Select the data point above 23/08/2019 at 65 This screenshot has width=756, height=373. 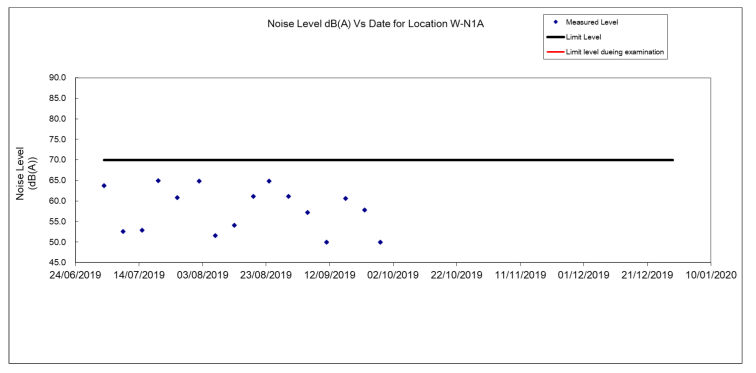(x=269, y=181)
